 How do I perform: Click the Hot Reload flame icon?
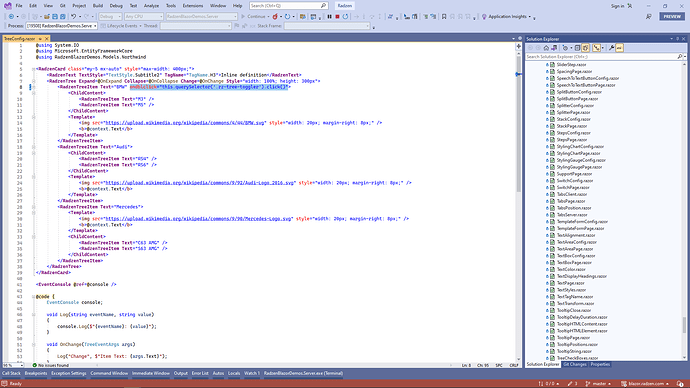[x=275, y=16]
